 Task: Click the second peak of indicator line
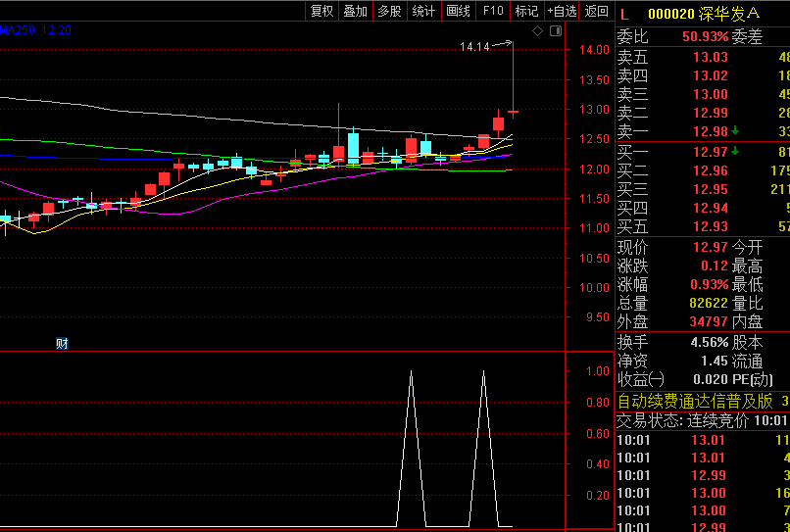483,371
